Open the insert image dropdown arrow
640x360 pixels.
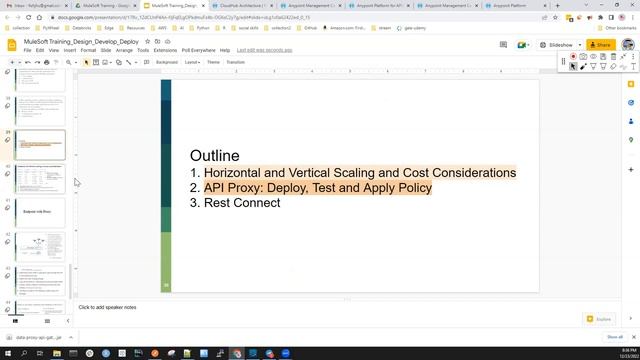click(x=111, y=62)
